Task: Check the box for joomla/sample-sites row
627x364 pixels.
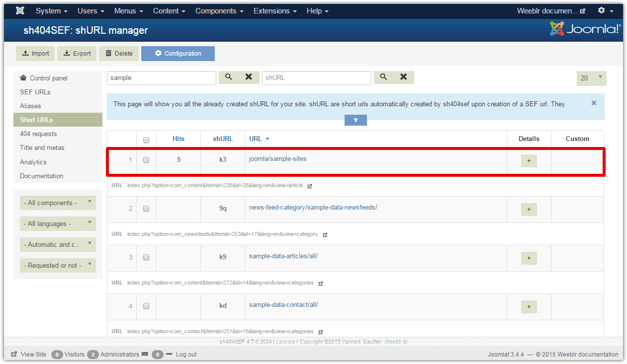Action: tap(146, 160)
